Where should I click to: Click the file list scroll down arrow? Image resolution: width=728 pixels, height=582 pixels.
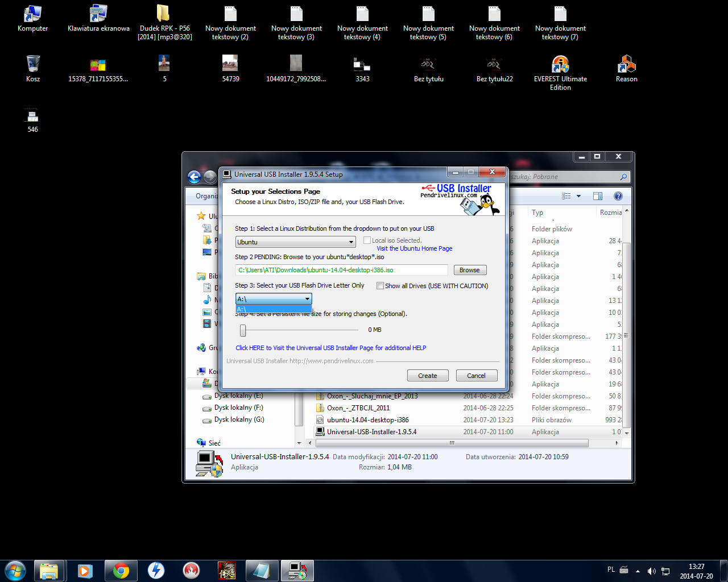tap(627, 433)
